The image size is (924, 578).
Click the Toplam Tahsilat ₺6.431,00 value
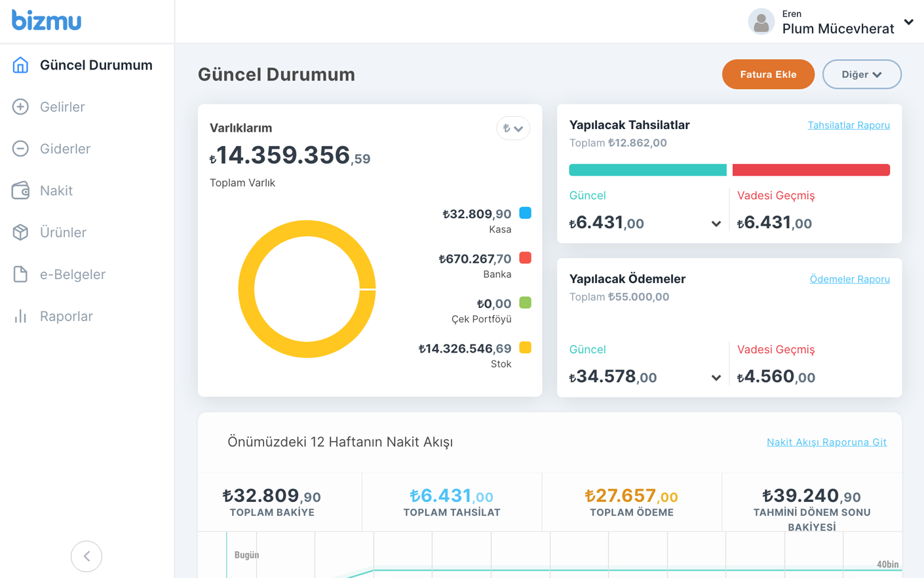452,495
